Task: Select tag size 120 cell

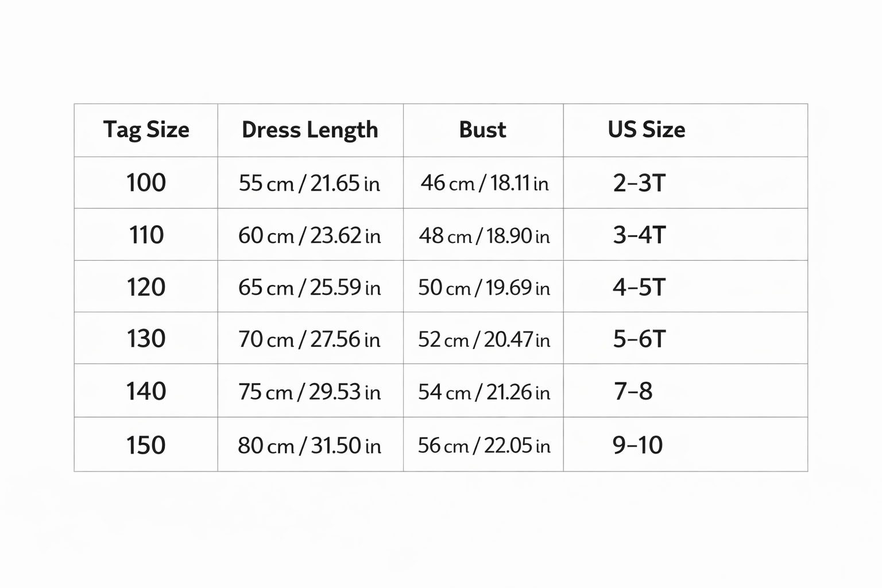Action: pyautogui.click(x=146, y=287)
